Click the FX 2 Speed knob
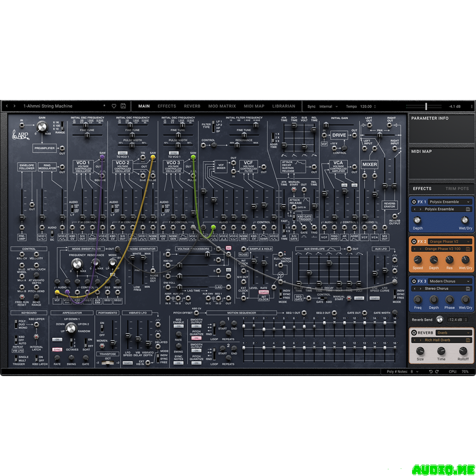Screen dimensions: 476x476 418,260
